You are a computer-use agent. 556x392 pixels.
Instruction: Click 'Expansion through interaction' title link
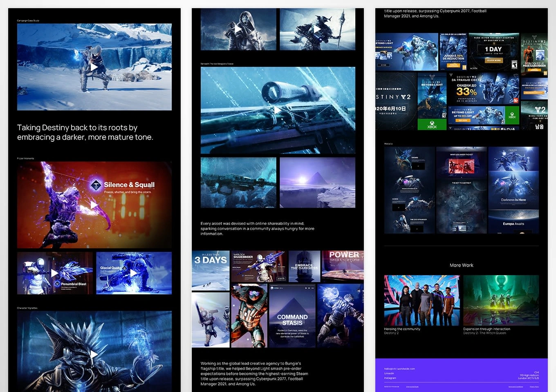pos(486,329)
